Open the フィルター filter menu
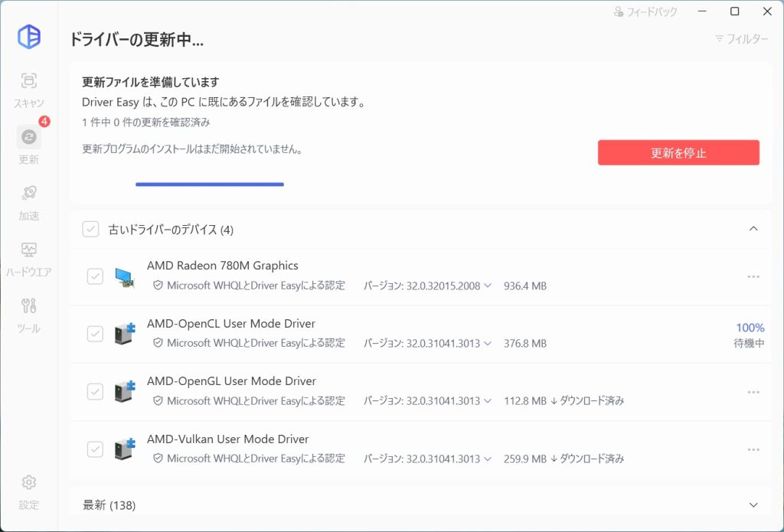784x532 pixels. click(x=742, y=38)
